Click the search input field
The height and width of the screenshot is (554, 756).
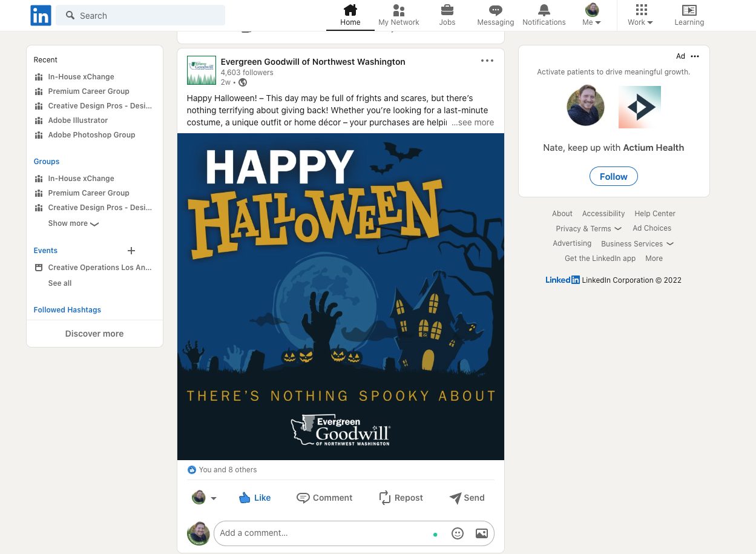click(x=140, y=16)
